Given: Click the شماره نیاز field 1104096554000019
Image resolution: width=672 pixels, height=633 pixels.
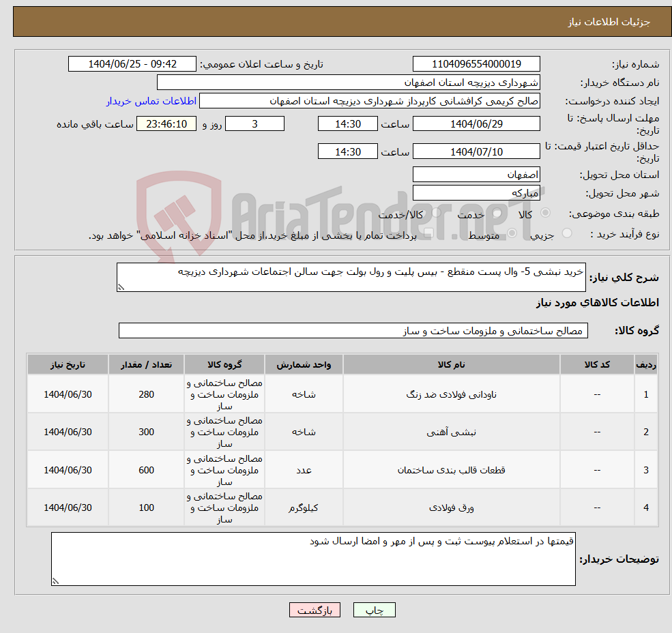Looking at the screenshot, I should pos(476,63).
